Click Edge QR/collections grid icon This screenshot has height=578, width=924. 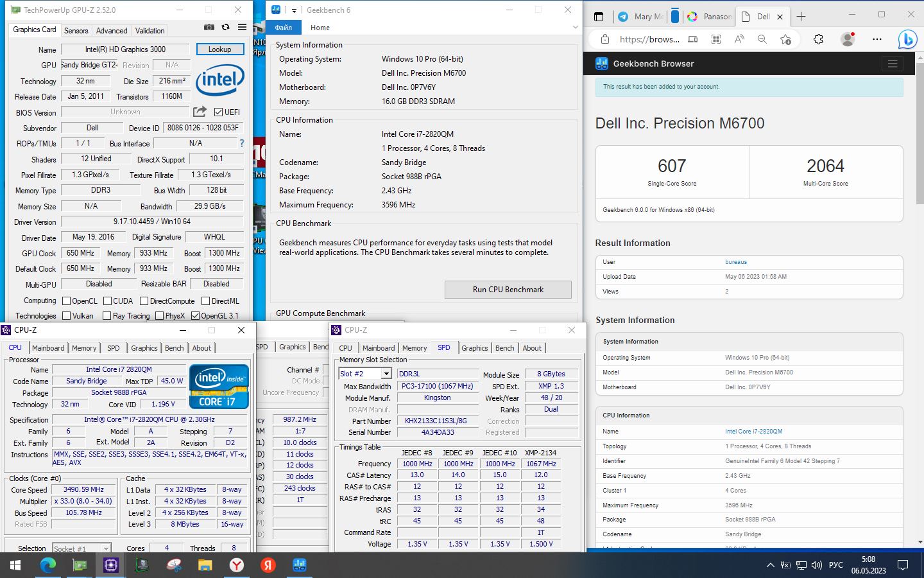[716, 39]
